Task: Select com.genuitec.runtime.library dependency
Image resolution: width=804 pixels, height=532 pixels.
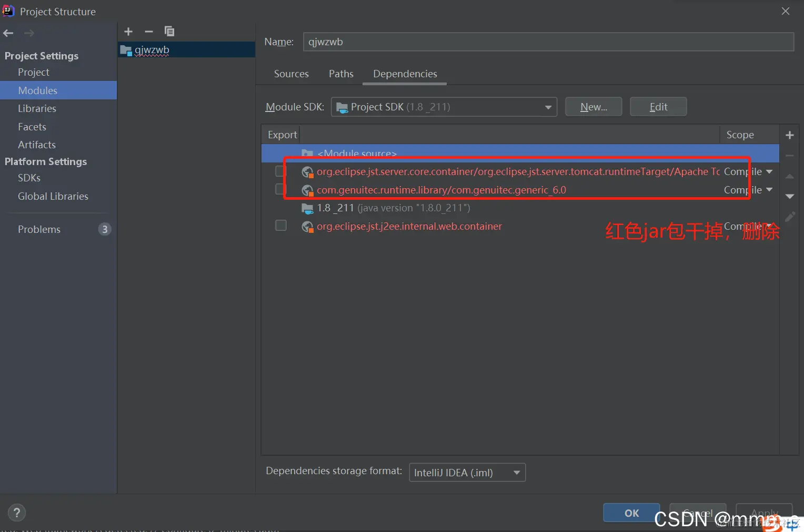Action: 519,190
